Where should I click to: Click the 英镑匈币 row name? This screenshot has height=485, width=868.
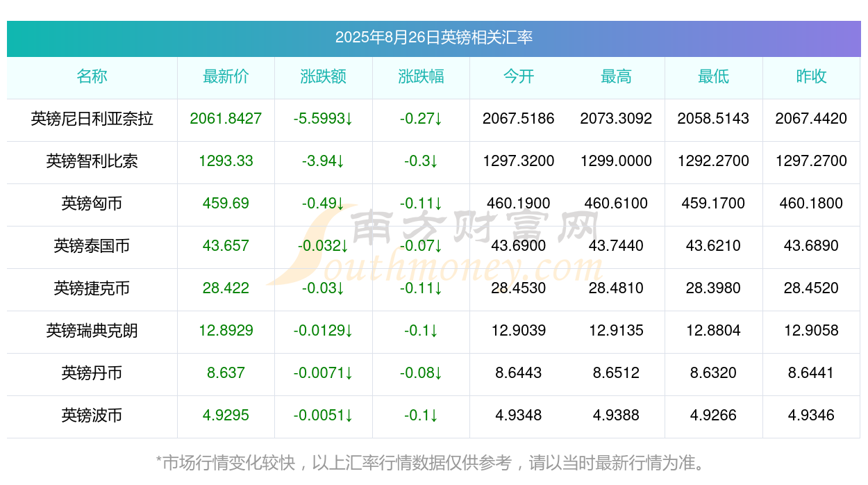click(x=92, y=204)
